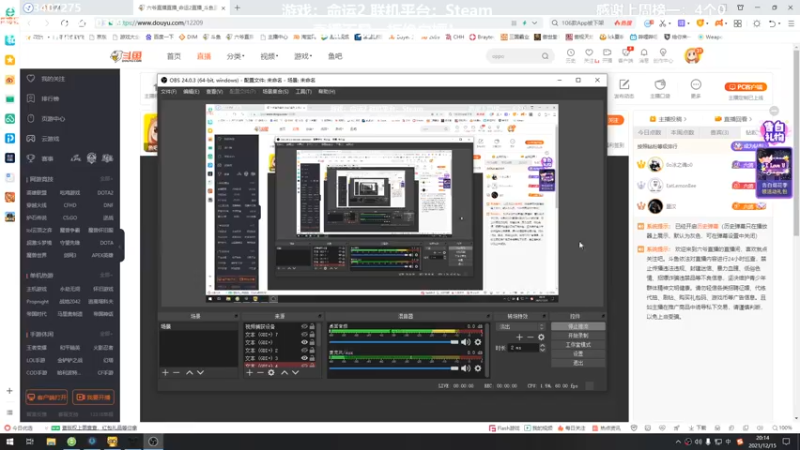Move the selected source down in 来源 panel
The height and width of the screenshot is (450, 800).
[295, 373]
